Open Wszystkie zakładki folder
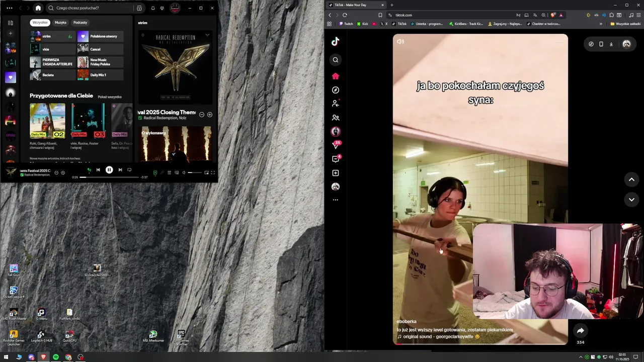Screen dimensions: 644x362 (x=625, y=24)
